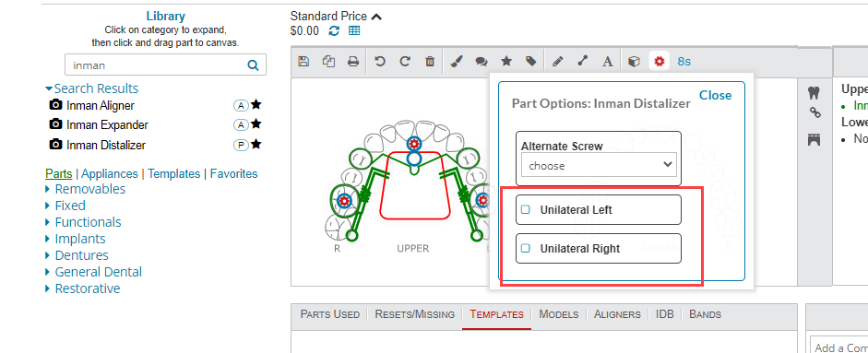Click star next to Inman Aligner
Viewport: 868px width, 353px height.
256,104
